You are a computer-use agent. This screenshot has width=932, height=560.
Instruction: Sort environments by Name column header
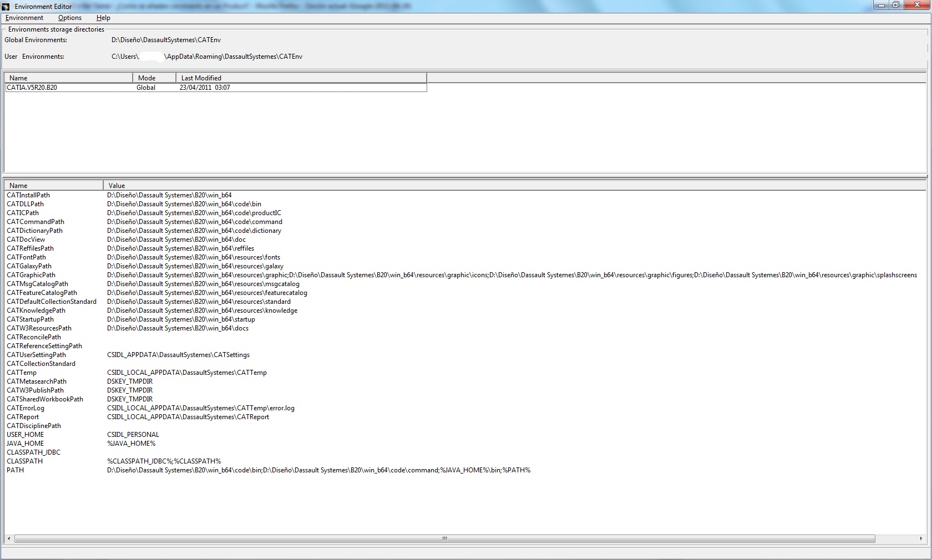pyautogui.click(x=68, y=78)
